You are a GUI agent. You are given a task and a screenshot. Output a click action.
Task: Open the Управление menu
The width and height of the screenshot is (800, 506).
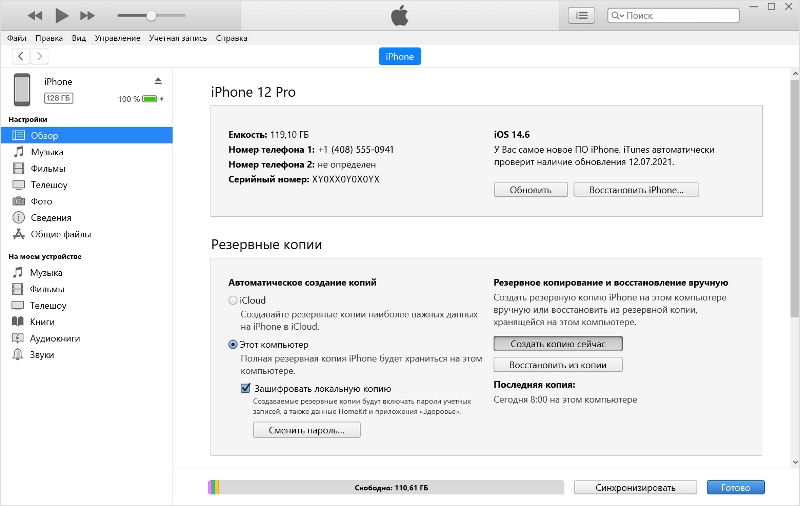pos(117,38)
